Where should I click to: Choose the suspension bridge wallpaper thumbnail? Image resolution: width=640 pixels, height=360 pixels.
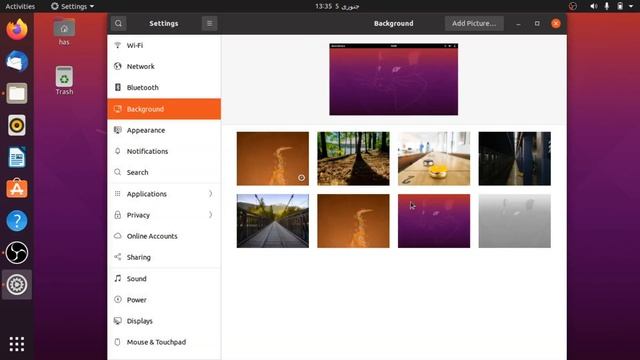coord(273,221)
